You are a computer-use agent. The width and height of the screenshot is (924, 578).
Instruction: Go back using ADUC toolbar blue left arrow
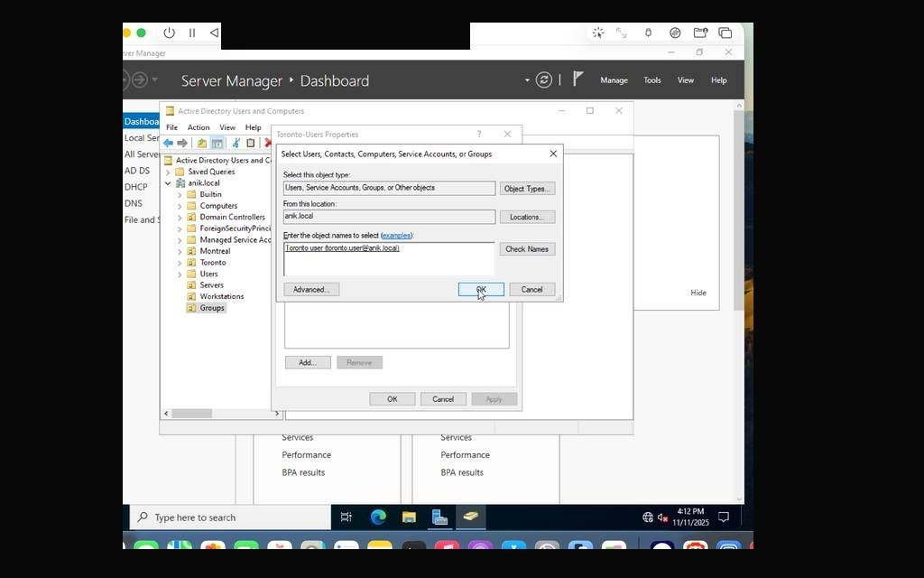pos(168,143)
